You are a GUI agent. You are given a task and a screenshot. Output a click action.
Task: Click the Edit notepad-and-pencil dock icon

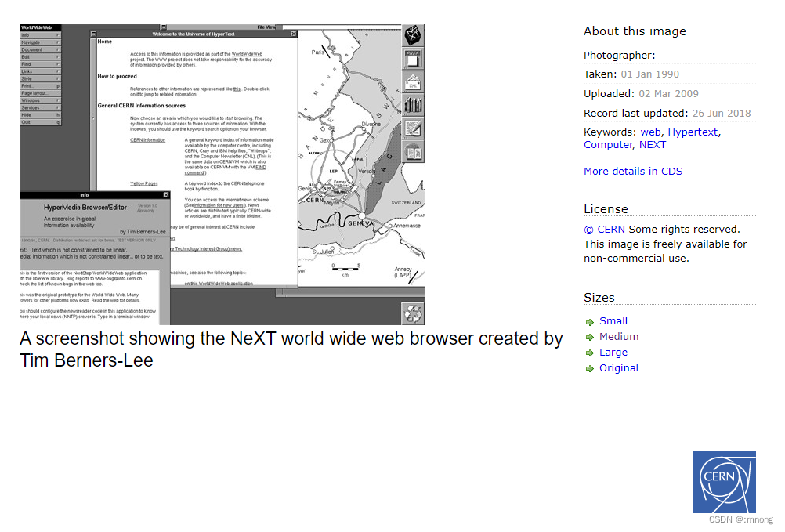pos(413,128)
